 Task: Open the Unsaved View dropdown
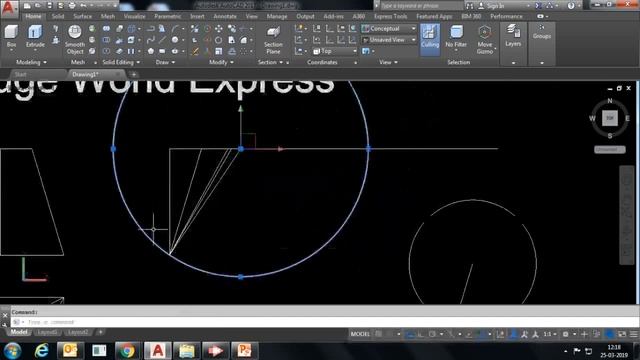[x=389, y=40]
